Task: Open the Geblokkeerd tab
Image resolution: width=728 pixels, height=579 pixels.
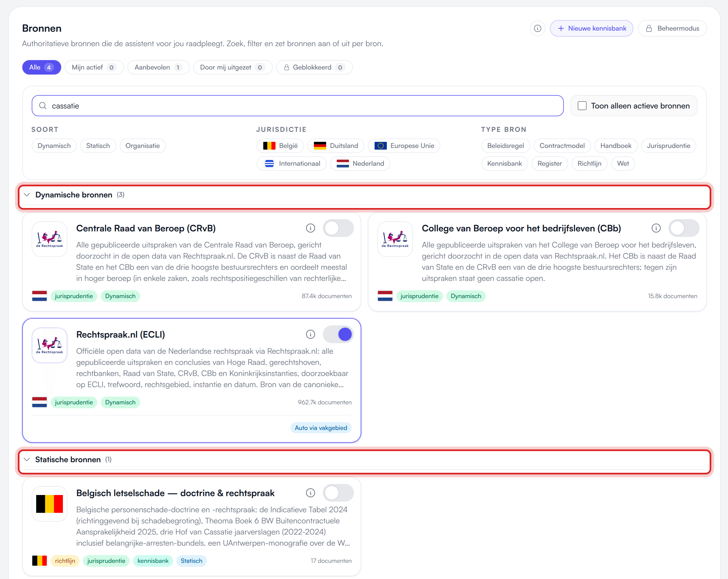Action: [314, 67]
